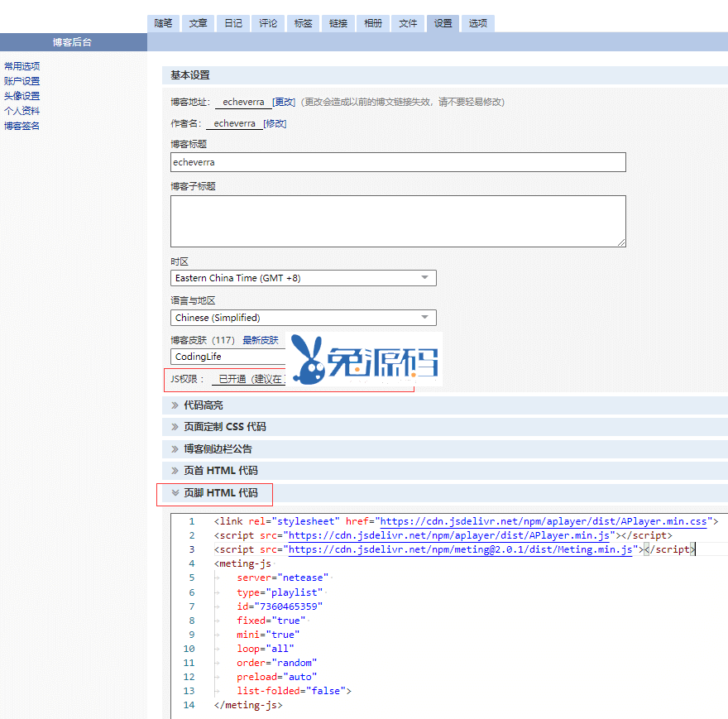The height and width of the screenshot is (719, 728).
Task: Click the loop="all" code line
Action: click(x=265, y=649)
